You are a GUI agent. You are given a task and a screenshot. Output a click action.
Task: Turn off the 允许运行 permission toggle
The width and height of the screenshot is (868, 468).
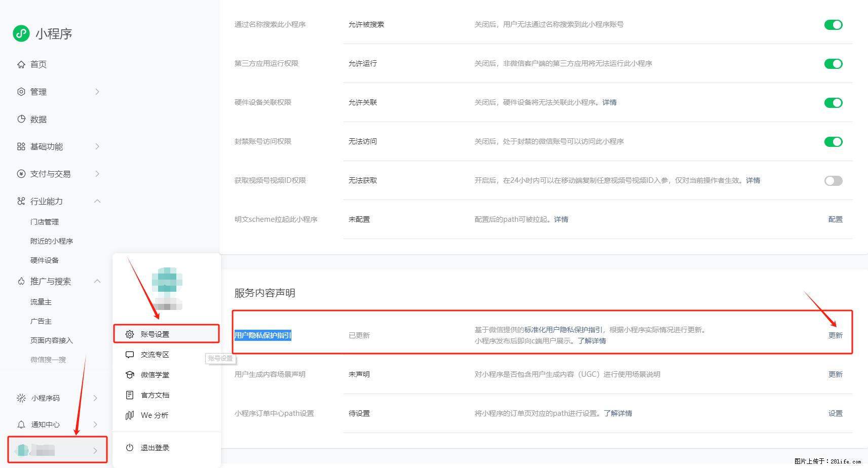coord(833,63)
